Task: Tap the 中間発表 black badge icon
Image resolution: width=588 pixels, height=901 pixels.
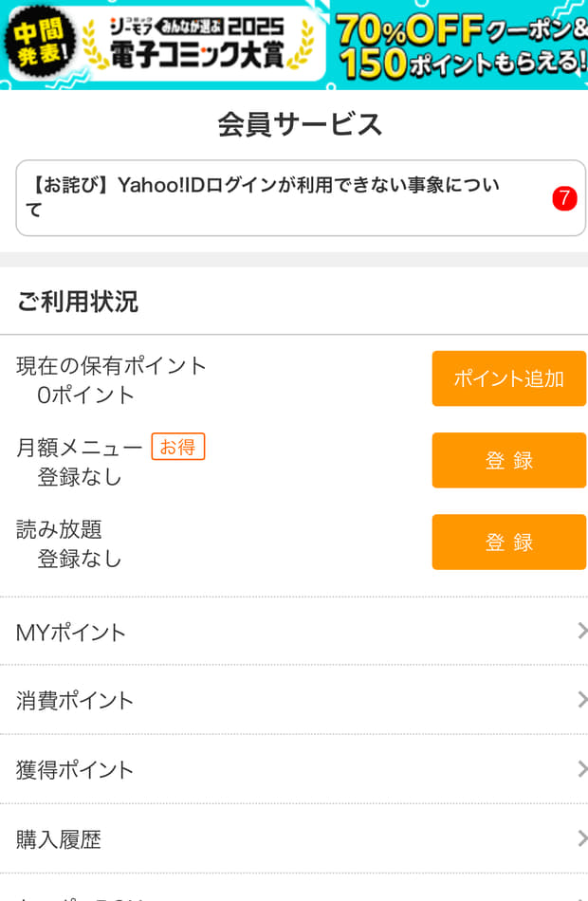Action: [x=40, y=43]
